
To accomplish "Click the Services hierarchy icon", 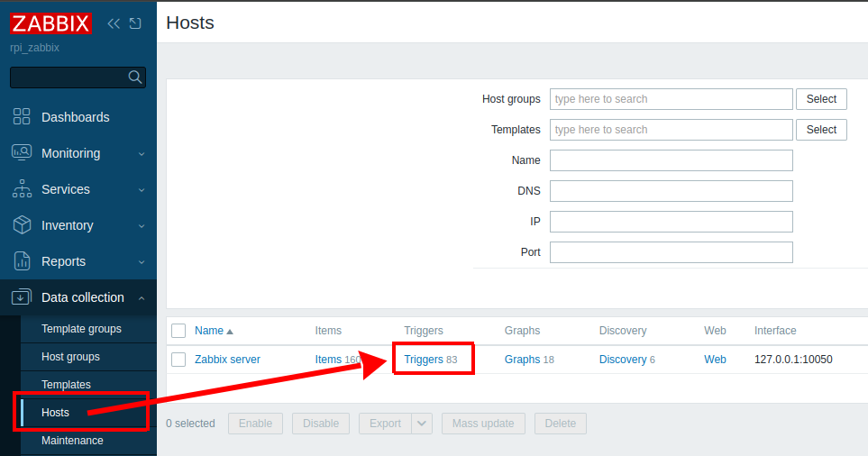I will (22, 188).
